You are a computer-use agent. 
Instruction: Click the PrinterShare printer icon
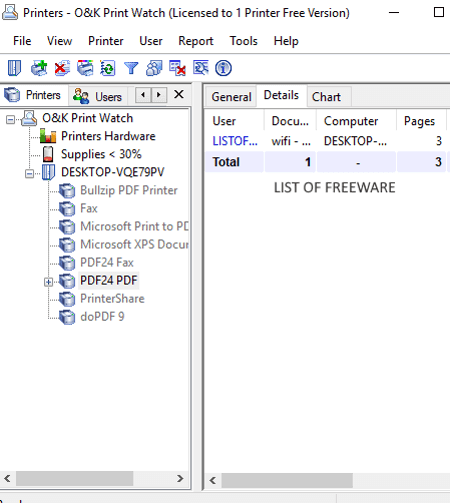coord(67,299)
